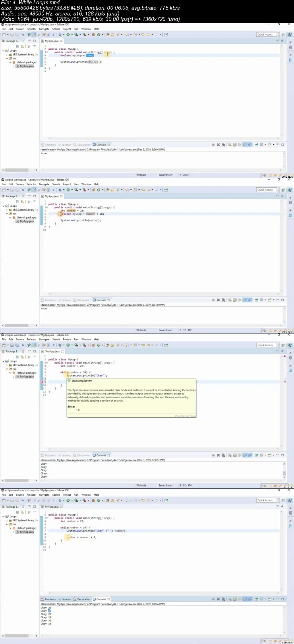294x644 pixels.
Task: Minimize Package Explorer in the second frame
Action: [x=29, y=196]
